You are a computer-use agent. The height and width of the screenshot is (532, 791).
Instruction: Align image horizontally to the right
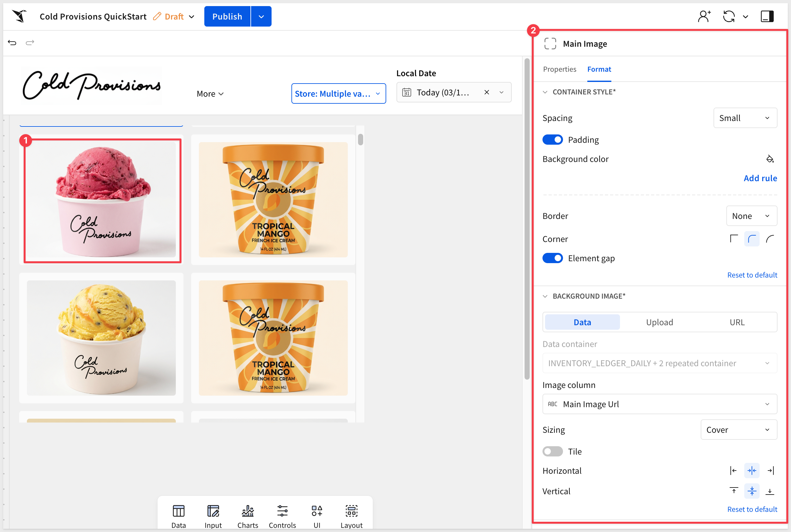(770, 471)
